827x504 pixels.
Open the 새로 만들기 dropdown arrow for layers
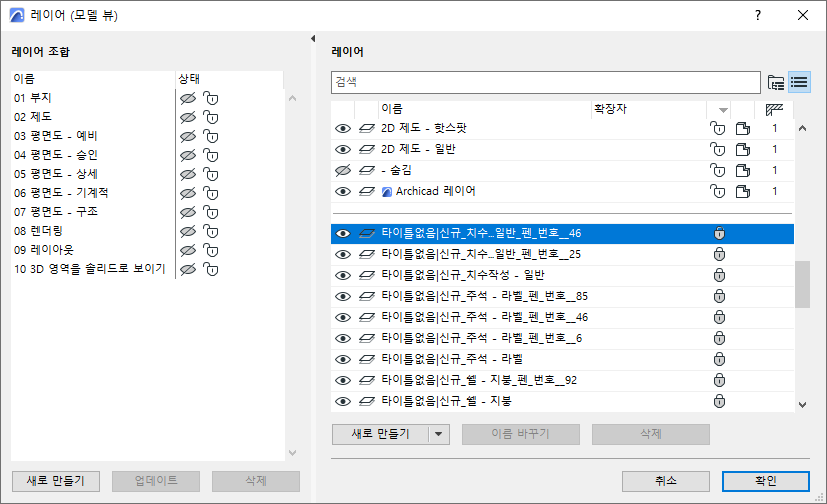click(438, 434)
